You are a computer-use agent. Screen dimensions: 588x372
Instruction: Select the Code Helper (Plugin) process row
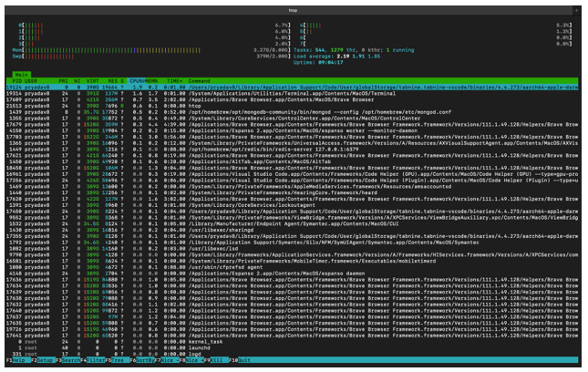(x=292, y=181)
